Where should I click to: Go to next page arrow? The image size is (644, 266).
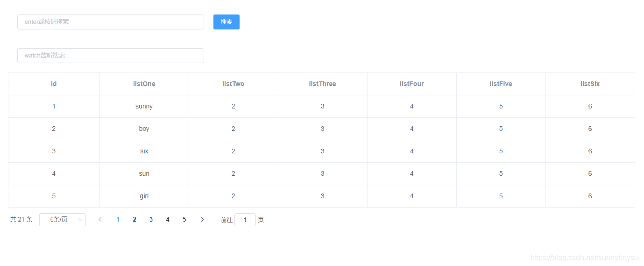(202, 220)
